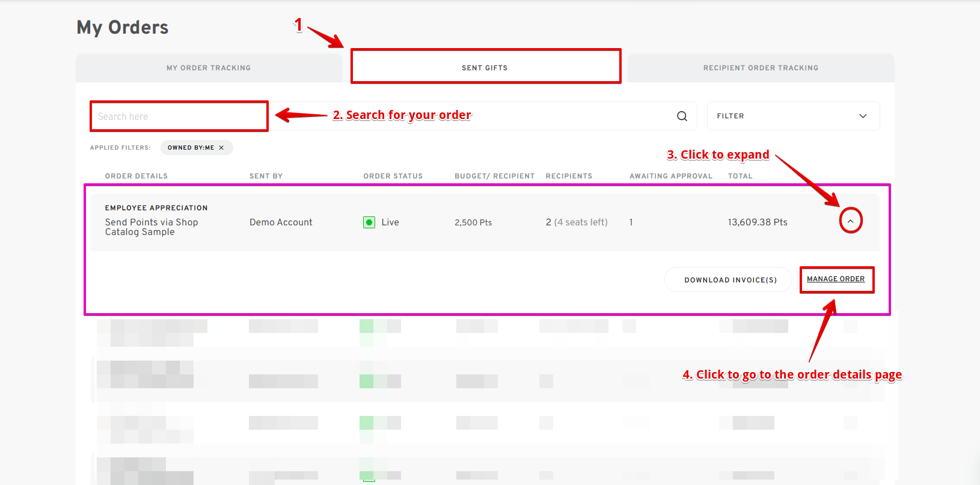Click the Sent By column header
980x485 pixels.
[x=266, y=176]
